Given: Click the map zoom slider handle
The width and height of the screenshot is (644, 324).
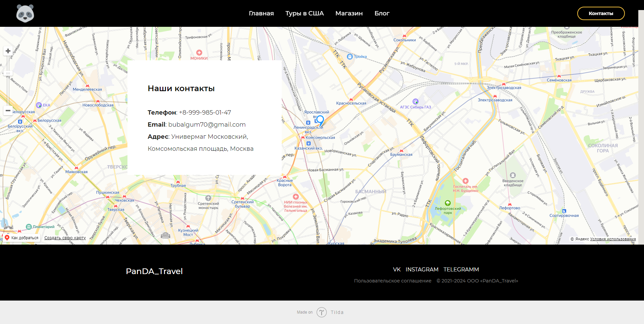Looking at the screenshot, I should pos(8,73).
